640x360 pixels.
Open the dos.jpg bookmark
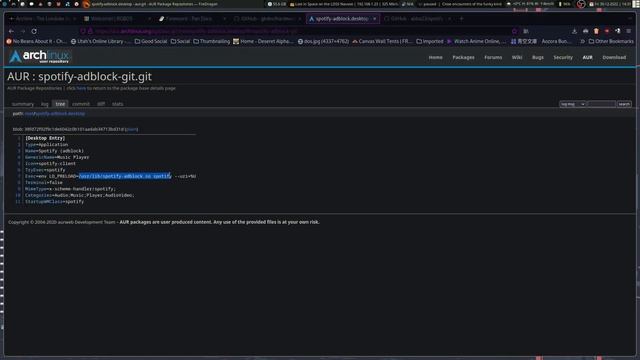pos(323,41)
